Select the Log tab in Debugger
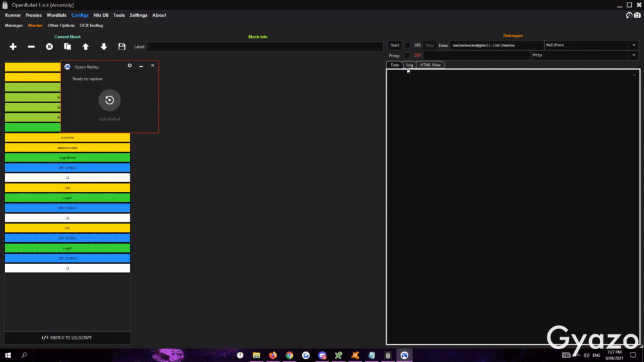644x362 pixels. point(410,65)
